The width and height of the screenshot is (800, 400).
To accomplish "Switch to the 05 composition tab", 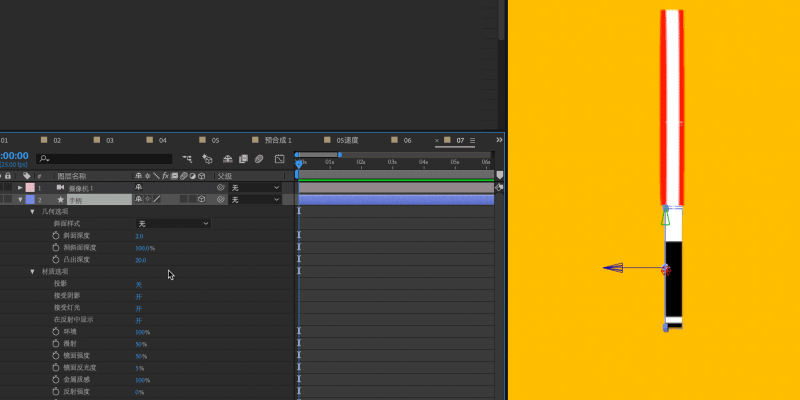I will (215, 140).
